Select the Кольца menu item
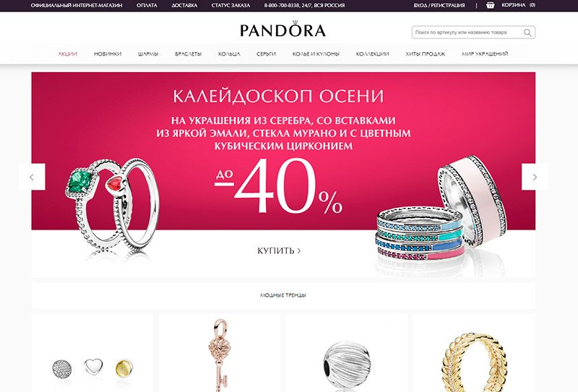Viewport: 578px width, 392px height. pos(229,54)
